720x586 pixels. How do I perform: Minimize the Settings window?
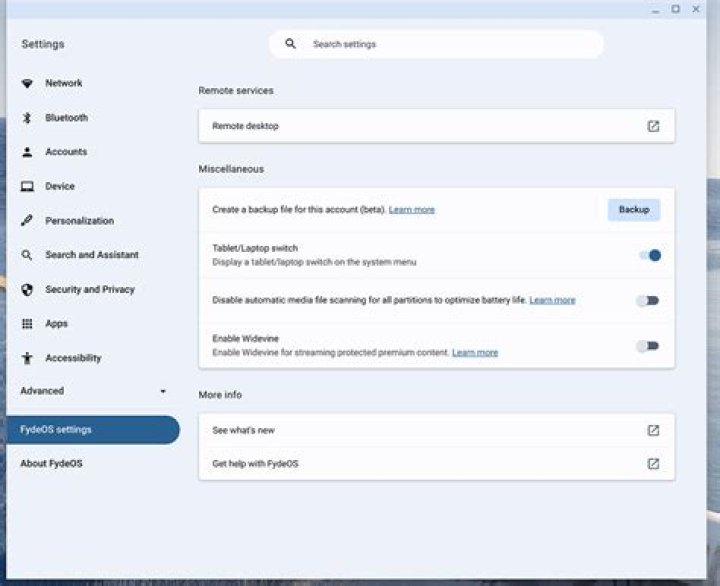655,10
